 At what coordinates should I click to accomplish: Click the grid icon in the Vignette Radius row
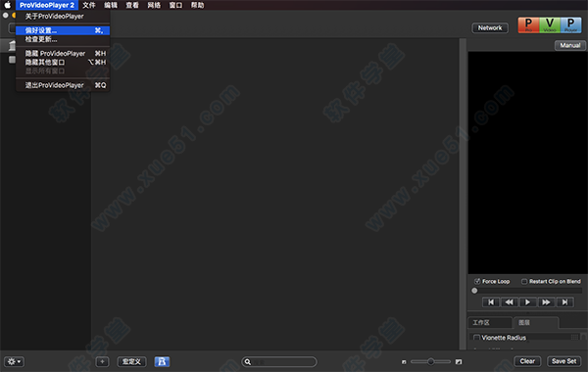click(574, 337)
